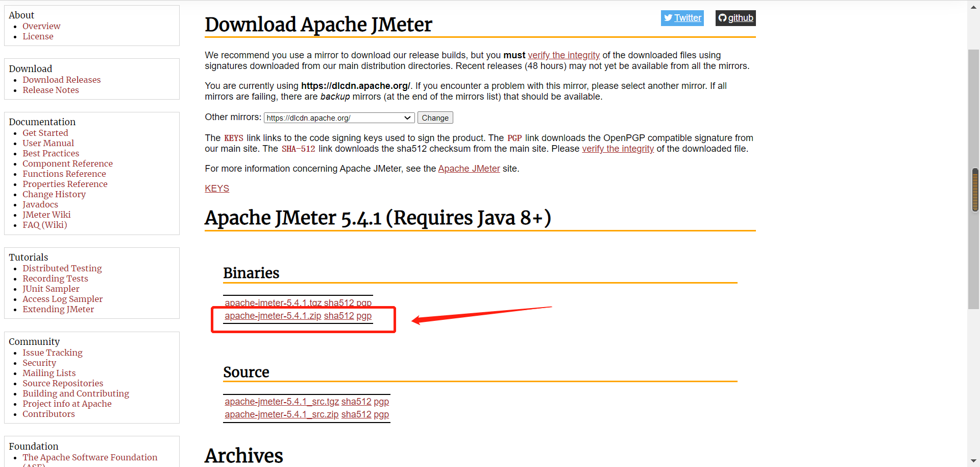
Task: Click the scrollbar down arrow
Action: coord(974,461)
